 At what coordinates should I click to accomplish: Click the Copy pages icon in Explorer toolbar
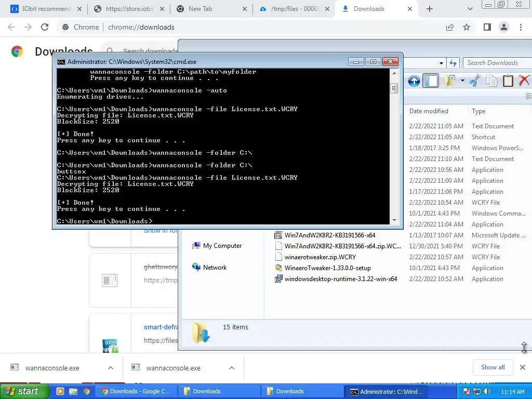click(x=491, y=81)
